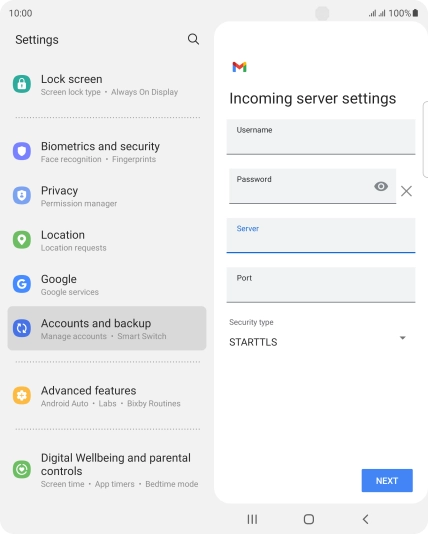Tap the Biometrics and security shield icon
Viewport: 428px width, 534px height.
[x=22, y=151]
